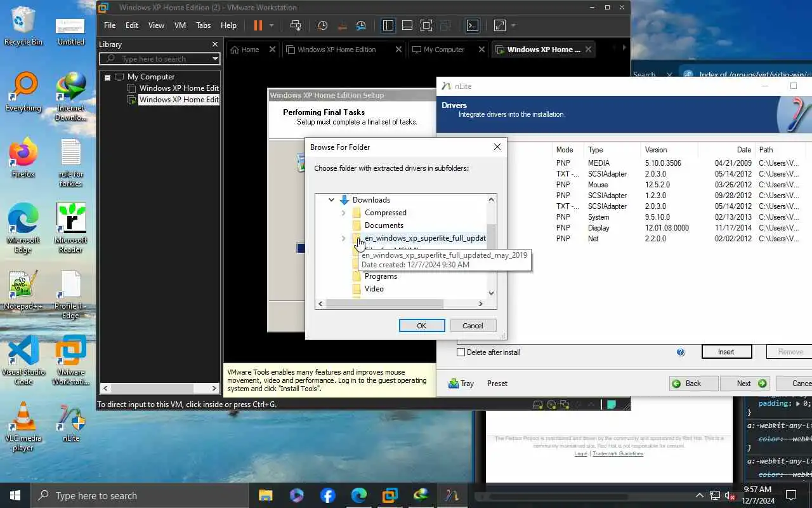Click Back button in nLite
812x508 pixels.
[x=694, y=384]
